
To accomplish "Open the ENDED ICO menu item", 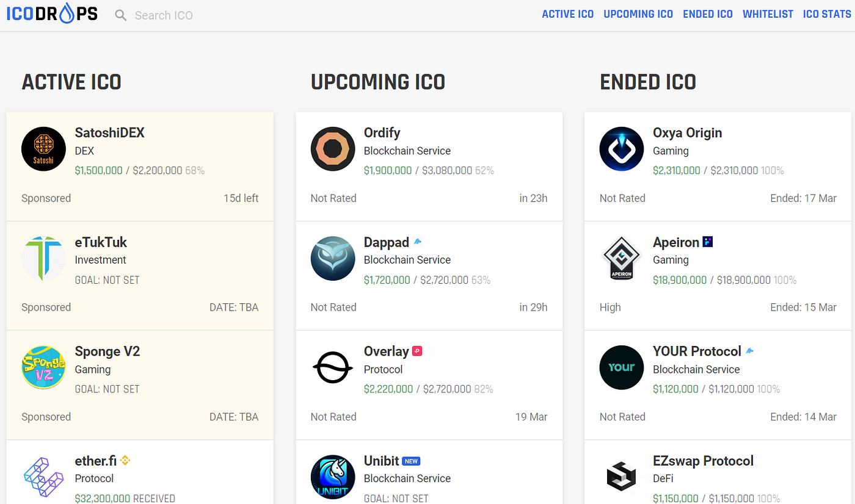I will [708, 14].
